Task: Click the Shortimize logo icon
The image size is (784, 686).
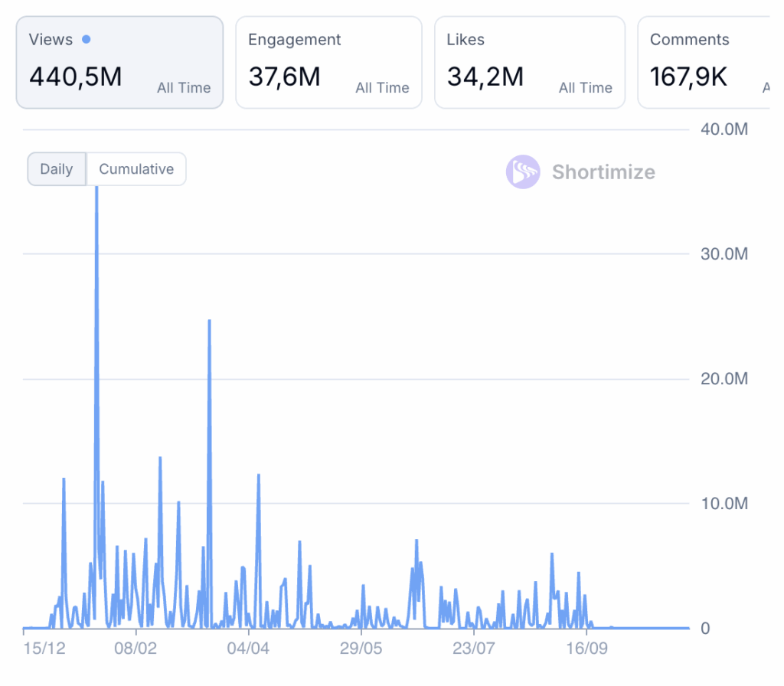Action: (x=523, y=172)
